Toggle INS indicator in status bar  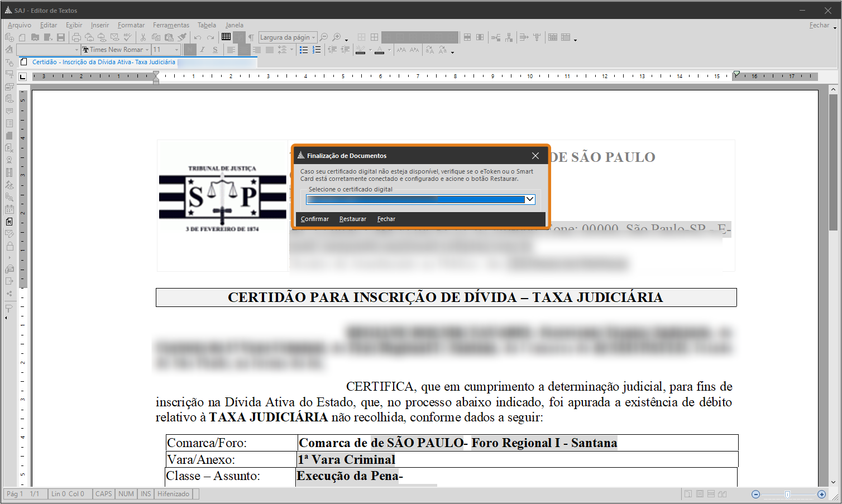(x=146, y=494)
